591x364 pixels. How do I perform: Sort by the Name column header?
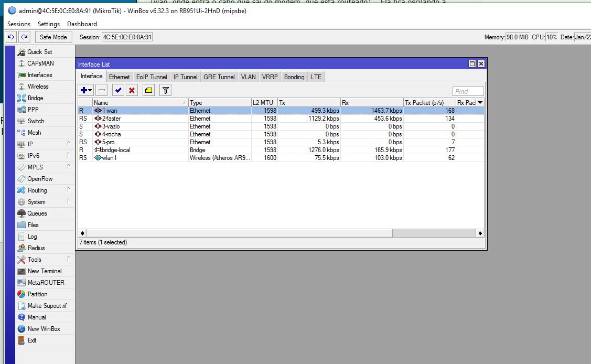[x=140, y=102]
